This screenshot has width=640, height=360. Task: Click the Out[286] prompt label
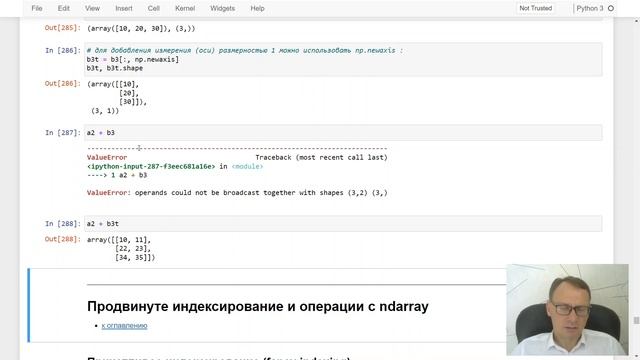62,83
